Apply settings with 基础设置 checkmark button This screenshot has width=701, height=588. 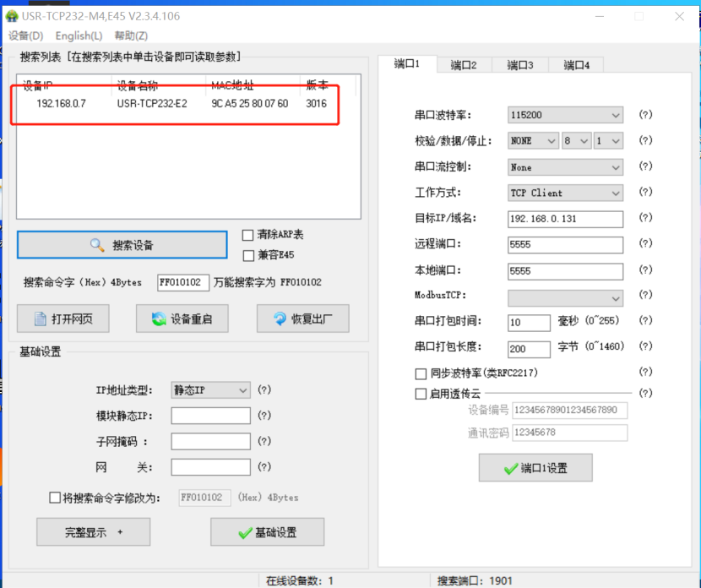[x=267, y=532]
